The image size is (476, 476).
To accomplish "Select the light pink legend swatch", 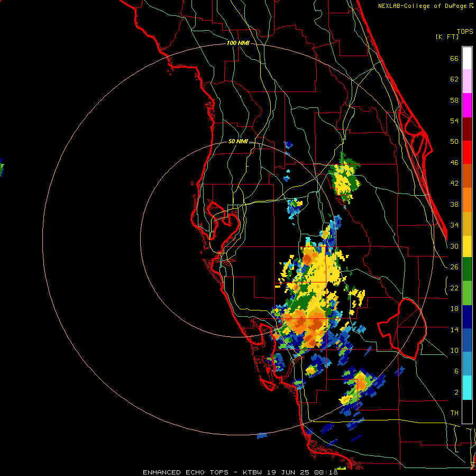I will click(467, 81).
